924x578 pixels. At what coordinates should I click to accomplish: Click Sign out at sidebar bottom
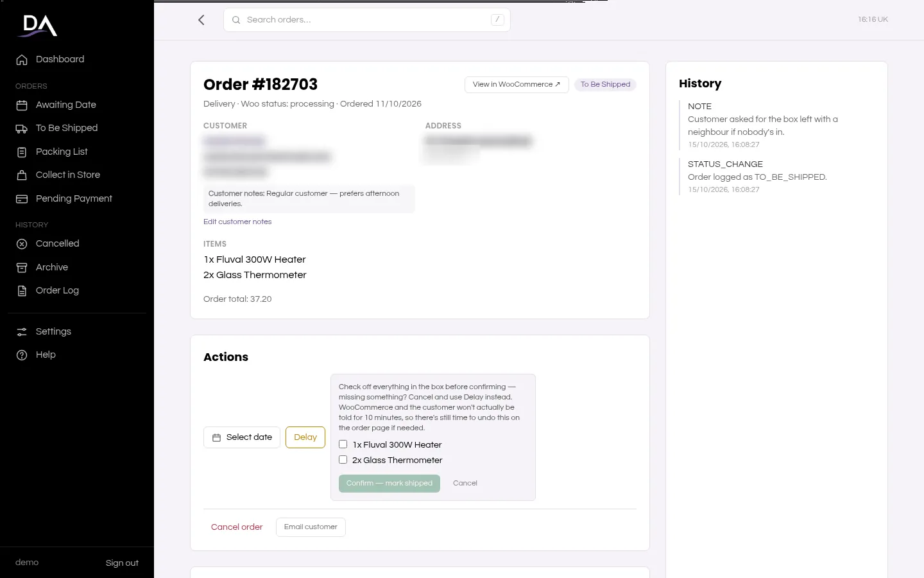point(122,563)
